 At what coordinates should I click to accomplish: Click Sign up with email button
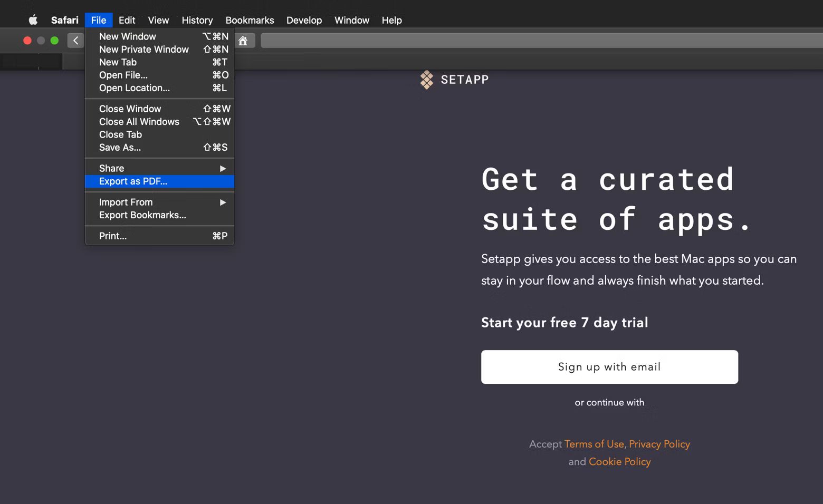609,367
